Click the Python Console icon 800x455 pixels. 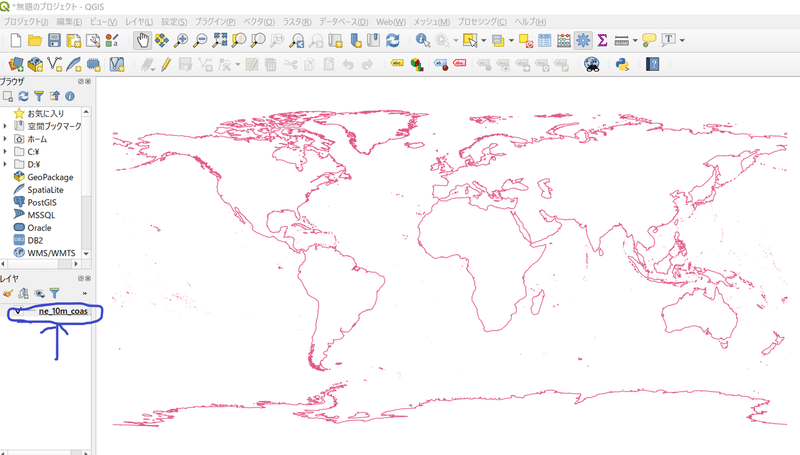tap(622, 64)
